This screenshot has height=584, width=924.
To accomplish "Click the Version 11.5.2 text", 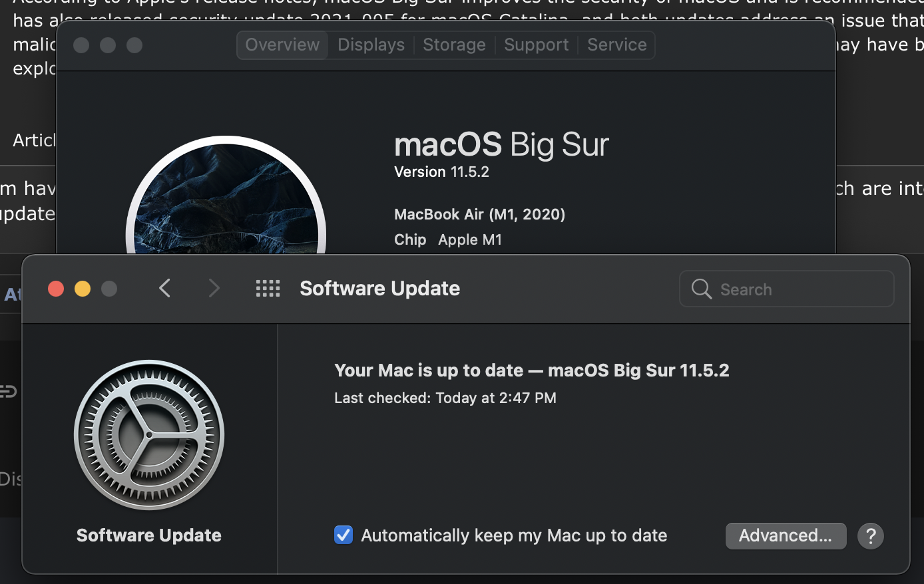I will click(x=441, y=172).
